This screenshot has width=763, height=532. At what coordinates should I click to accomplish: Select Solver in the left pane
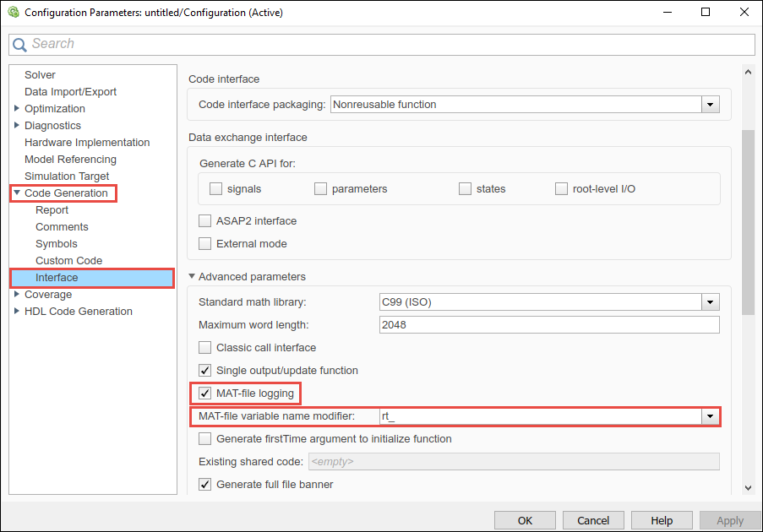coord(40,74)
